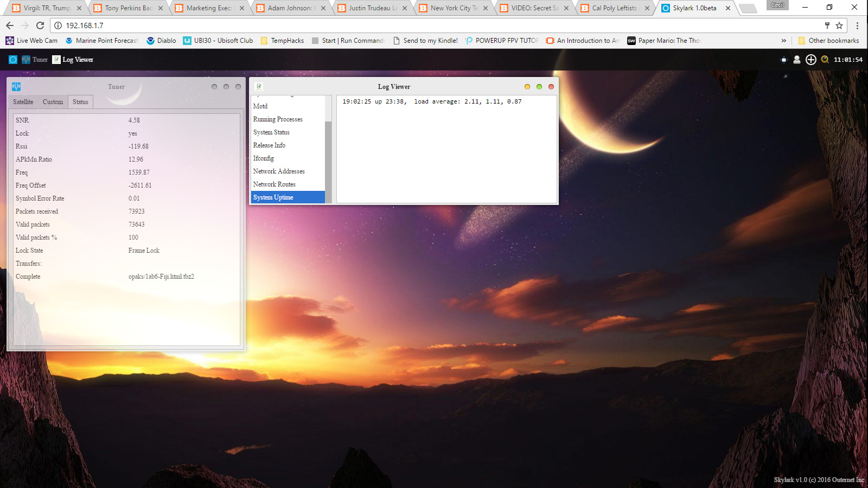Open the Other bookmarks folder

[x=828, y=41]
